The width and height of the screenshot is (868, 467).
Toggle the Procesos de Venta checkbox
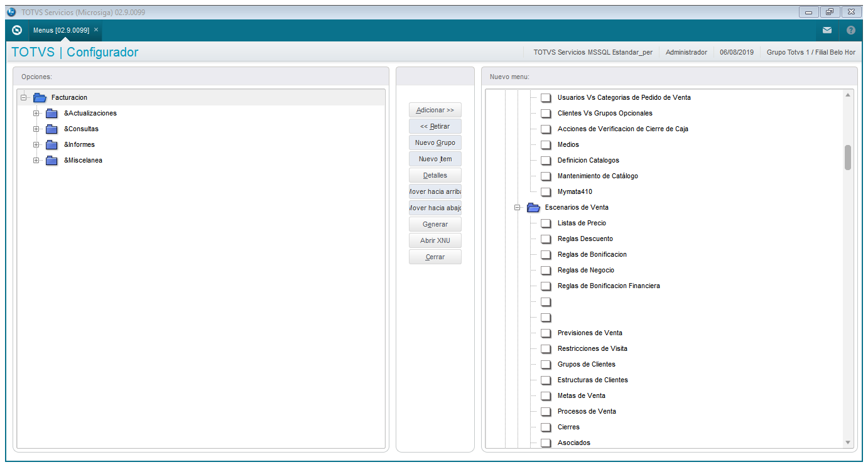pos(546,411)
